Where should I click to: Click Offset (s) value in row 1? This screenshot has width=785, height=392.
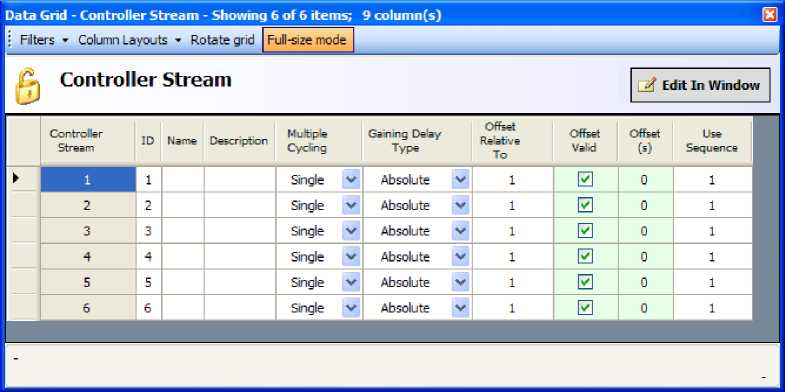tap(645, 179)
